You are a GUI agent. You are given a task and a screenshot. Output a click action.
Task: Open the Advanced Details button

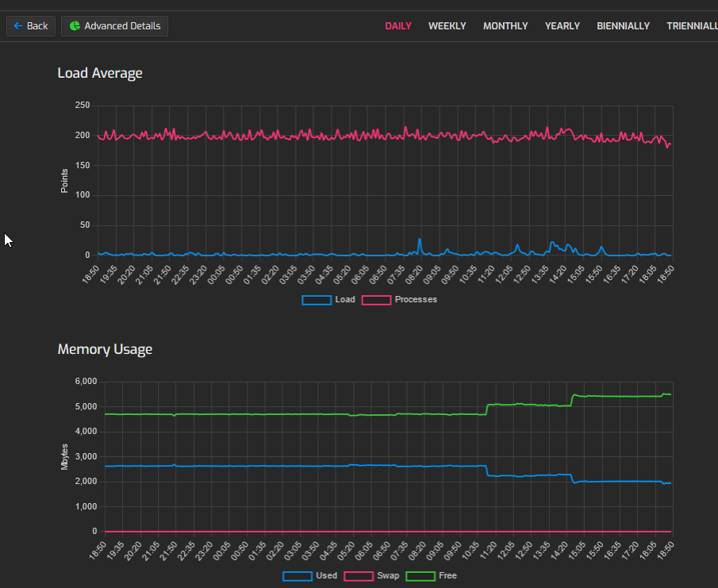114,26
